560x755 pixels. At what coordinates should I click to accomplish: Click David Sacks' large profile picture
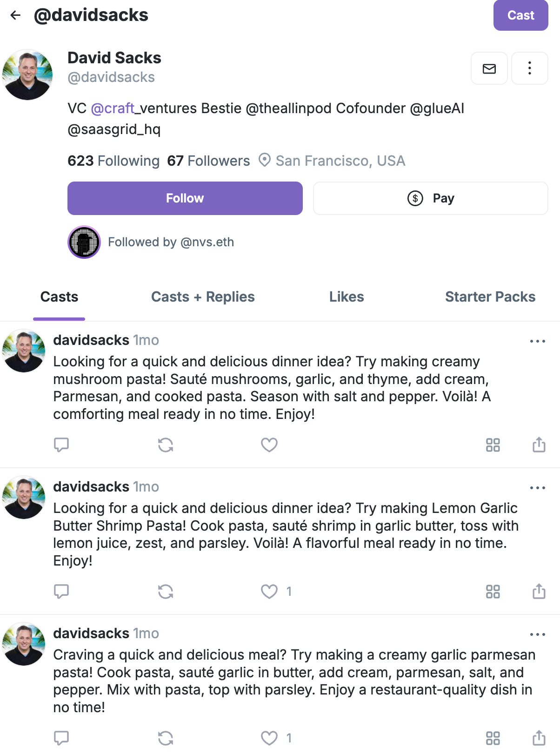pyautogui.click(x=27, y=75)
